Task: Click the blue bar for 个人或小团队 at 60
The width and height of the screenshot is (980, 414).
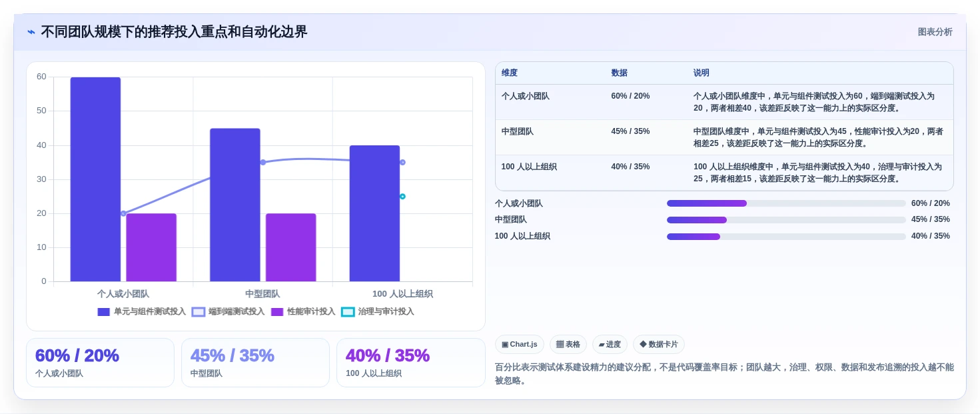Action: coord(95,179)
